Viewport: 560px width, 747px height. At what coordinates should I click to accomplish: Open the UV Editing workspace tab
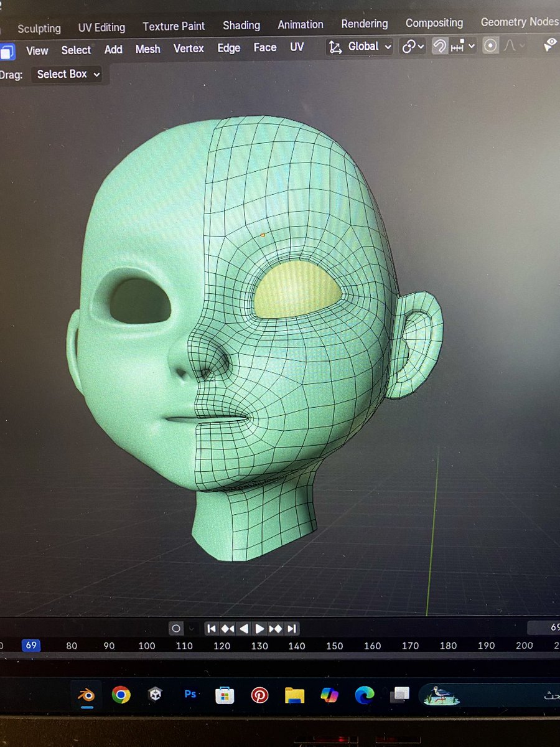pyautogui.click(x=101, y=27)
